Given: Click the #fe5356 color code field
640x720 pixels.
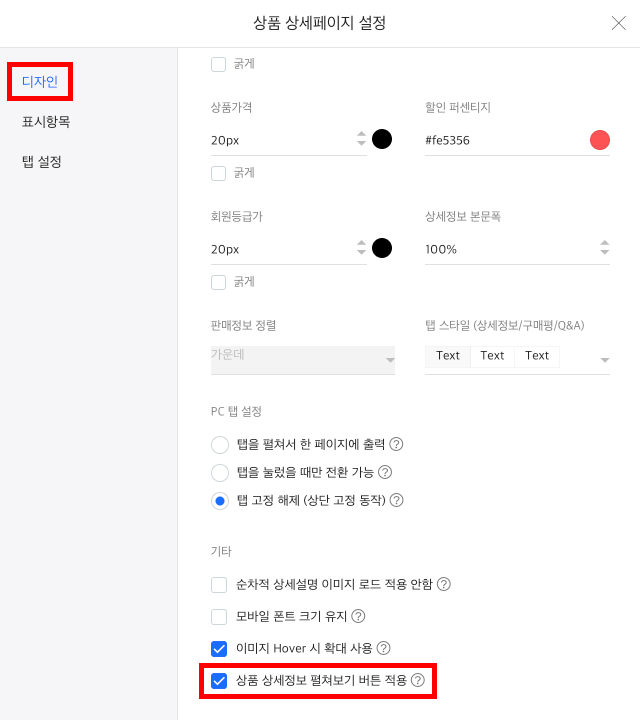Looking at the screenshot, I should (x=505, y=141).
